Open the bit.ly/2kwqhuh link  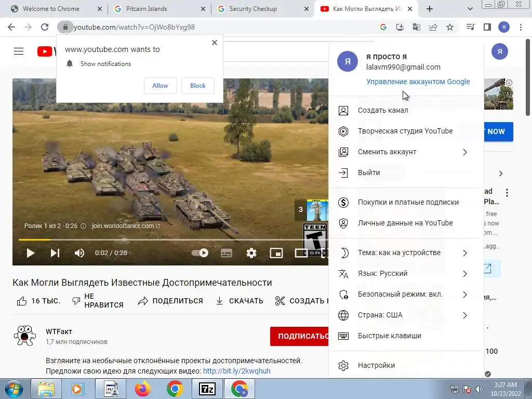[x=237, y=371]
